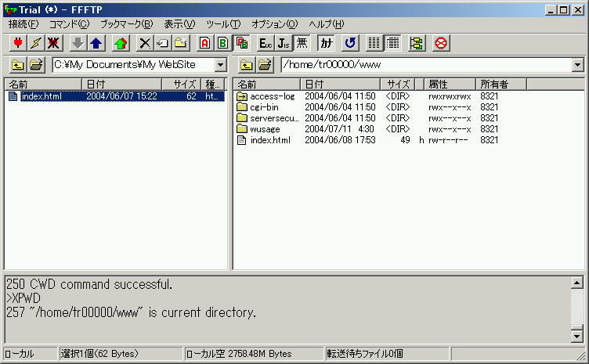Image resolution: width=589 pixels, height=364 pixels.
Task: Open the オプション(O) menu
Action: pyautogui.click(x=274, y=24)
